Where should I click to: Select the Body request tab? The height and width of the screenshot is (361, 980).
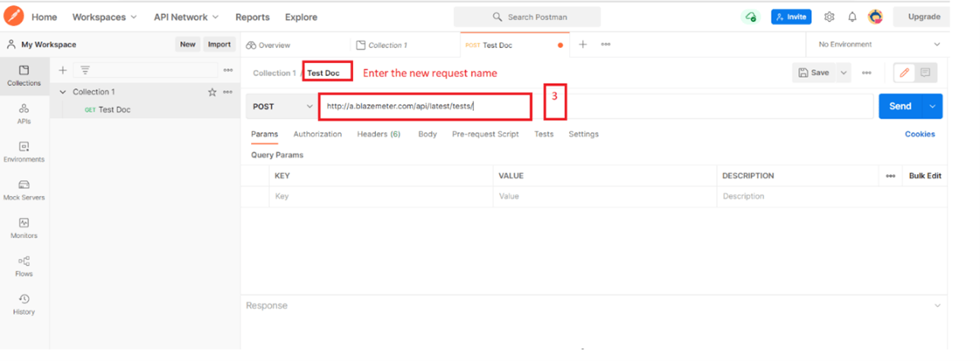tap(428, 135)
